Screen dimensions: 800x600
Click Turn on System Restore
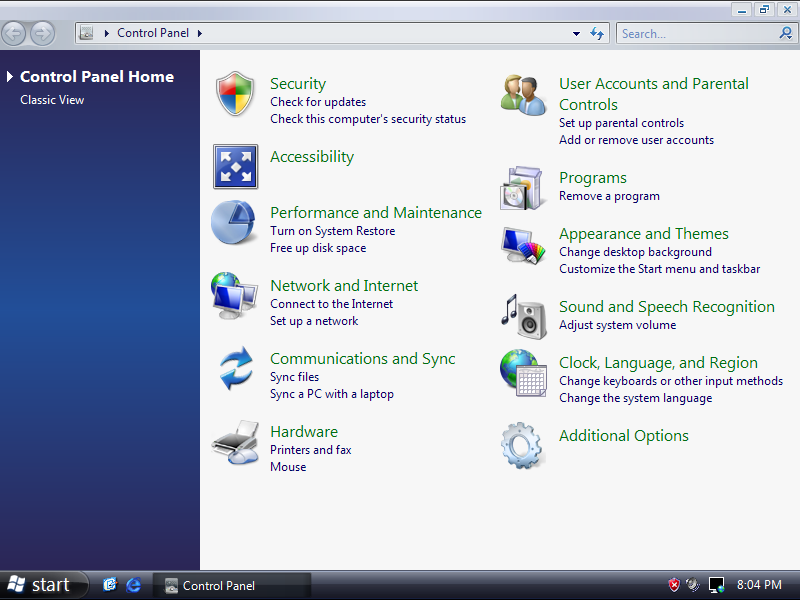[x=333, y=231]
